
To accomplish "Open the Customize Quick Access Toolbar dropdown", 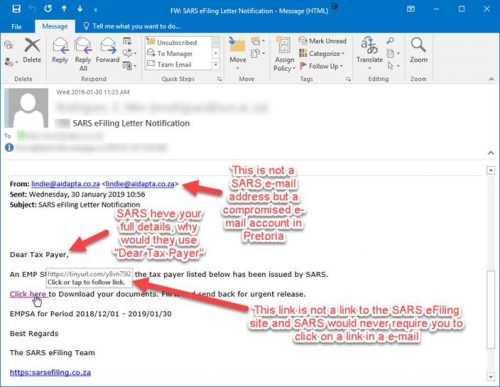I will tap(95, 10).
